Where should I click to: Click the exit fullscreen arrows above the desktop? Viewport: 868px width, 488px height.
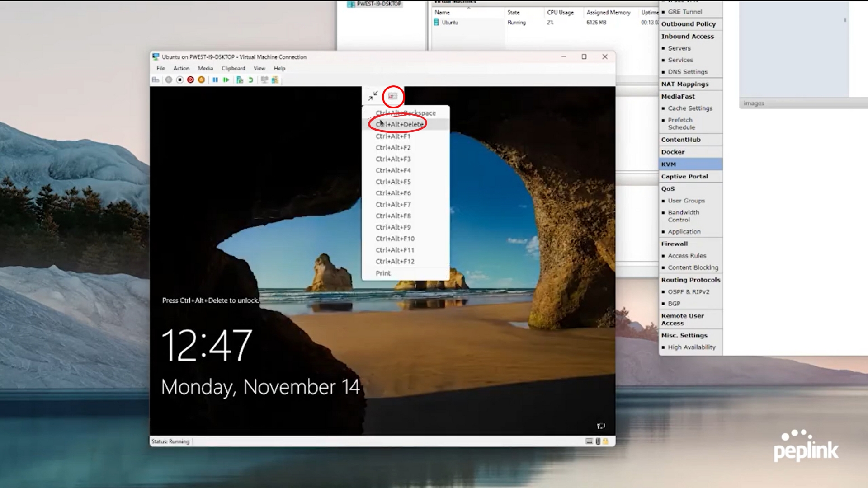pyautogui.click(x=373, y=95)
